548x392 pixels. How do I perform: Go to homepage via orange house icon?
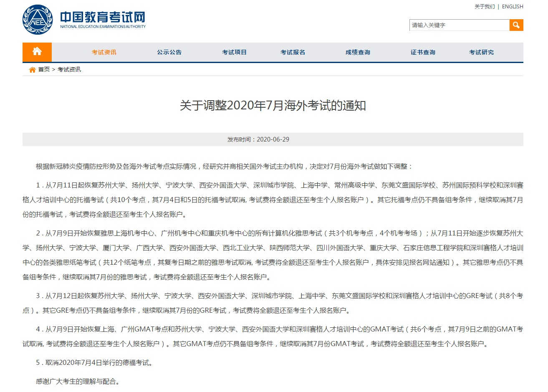click(37, 52)
